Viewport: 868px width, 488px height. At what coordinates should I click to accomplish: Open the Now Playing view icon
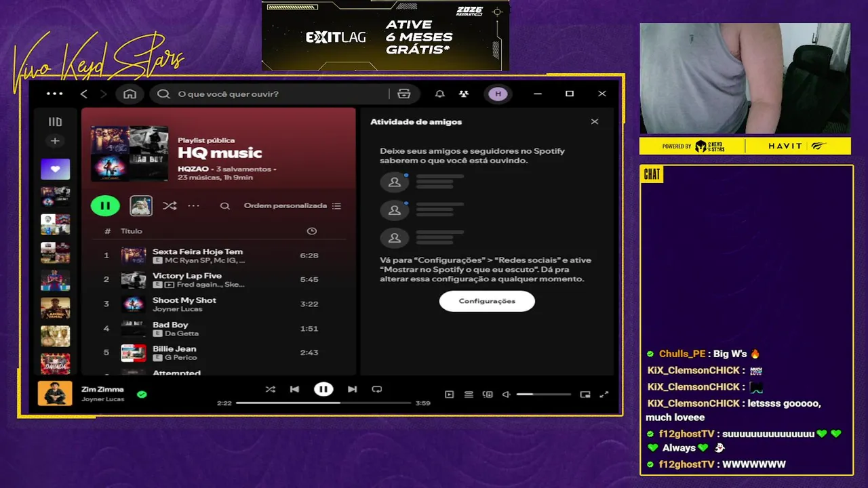449,394
